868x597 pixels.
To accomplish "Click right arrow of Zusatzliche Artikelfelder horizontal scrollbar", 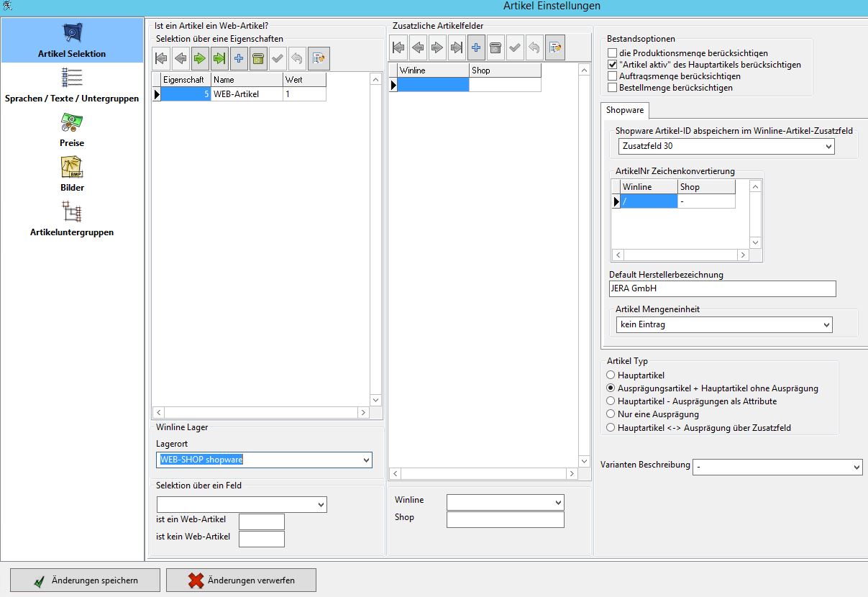I will coord(572,474).
